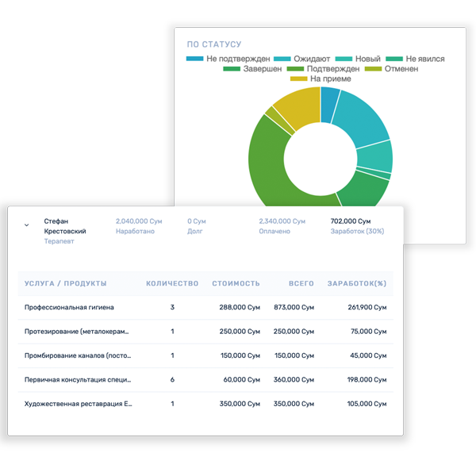This screenshot has width=476, height=476.
Task: Sort table by Стоимость column
Action: pos(236,283)
